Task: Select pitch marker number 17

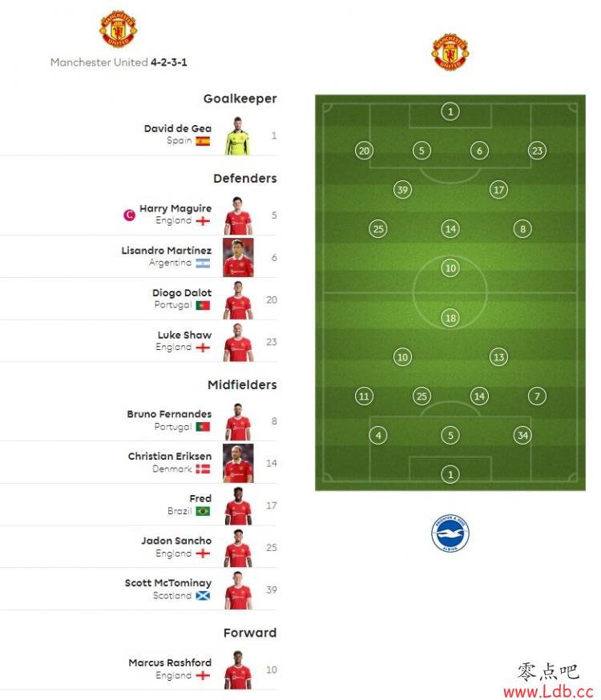Action: click(498, 190)
